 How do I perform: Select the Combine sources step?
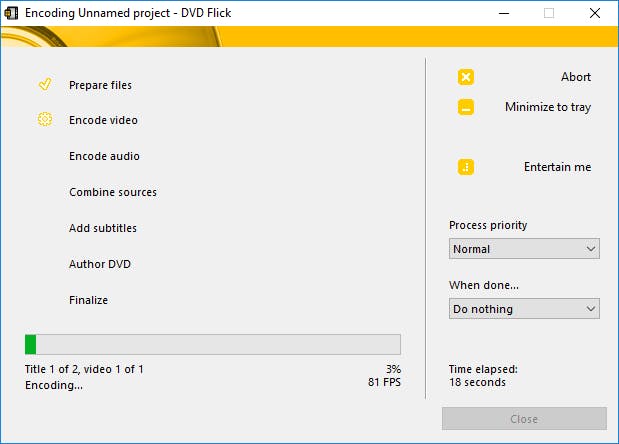pos(112,192)
